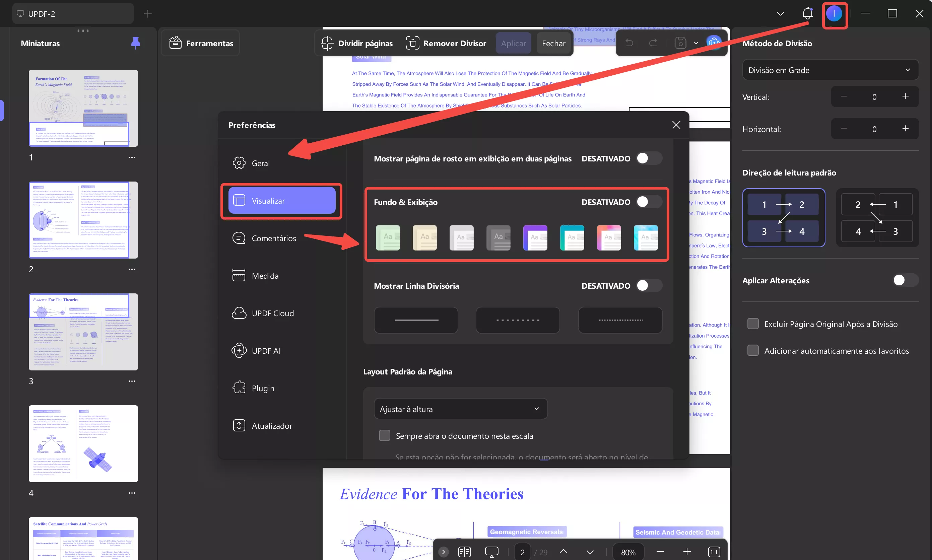This screenshot has width=932, height=560.
Task: Toggle Fundo & Exibição switch
Action: [649, 202]
